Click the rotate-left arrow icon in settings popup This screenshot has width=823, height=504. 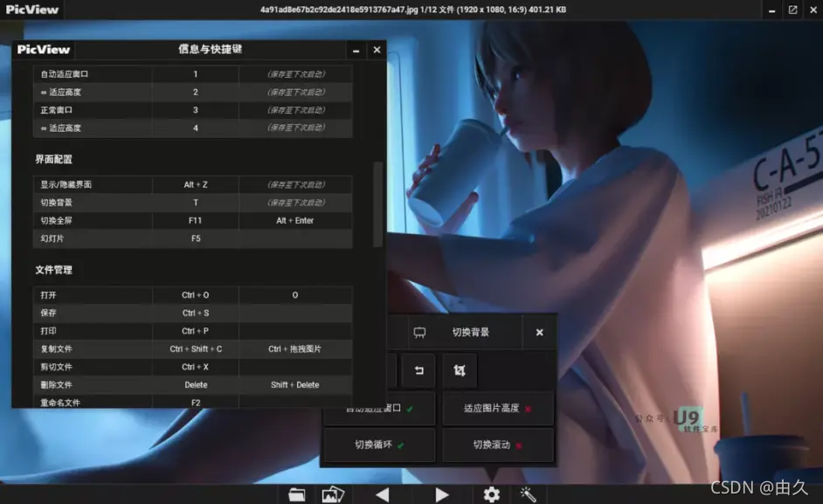pos(418,370)
